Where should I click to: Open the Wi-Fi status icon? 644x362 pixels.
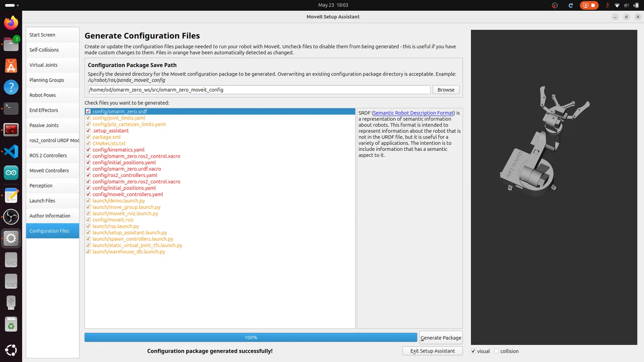coord(617,5)
